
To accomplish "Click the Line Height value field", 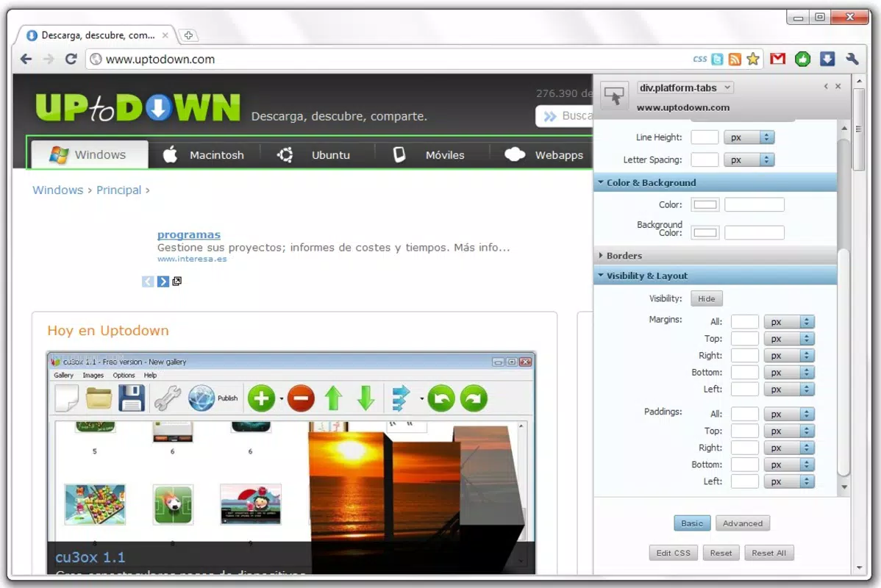I will coord(705,137).
